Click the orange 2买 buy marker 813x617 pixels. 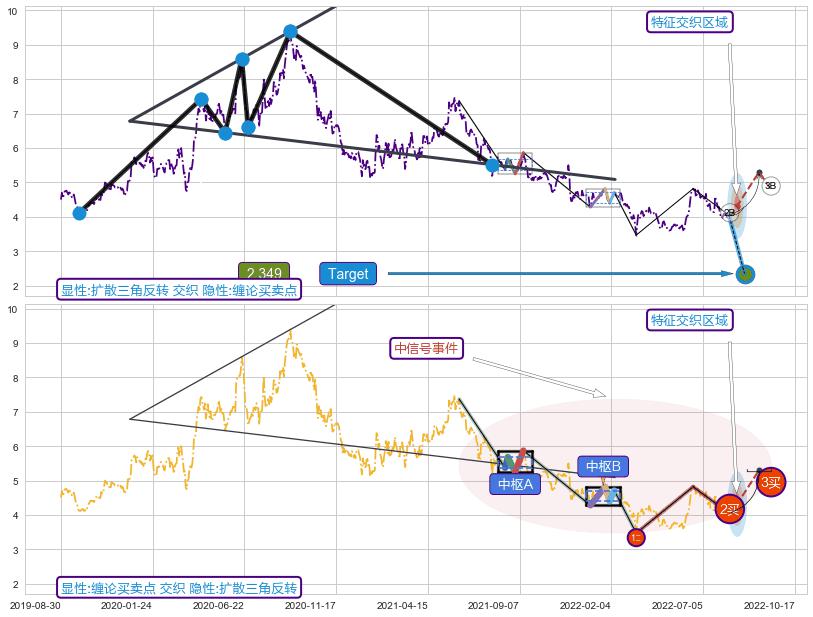click(731, 510)
